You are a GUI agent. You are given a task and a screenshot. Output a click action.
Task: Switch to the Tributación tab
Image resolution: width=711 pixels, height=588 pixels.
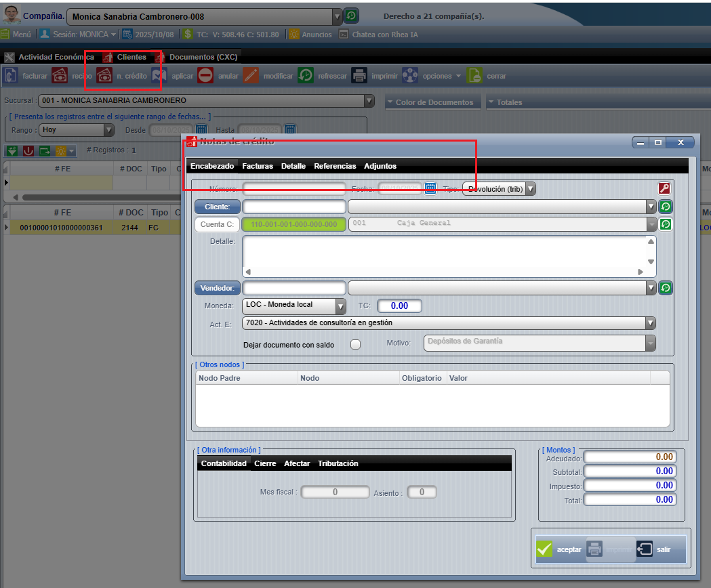pyautogui.click(x=338, y=463)
